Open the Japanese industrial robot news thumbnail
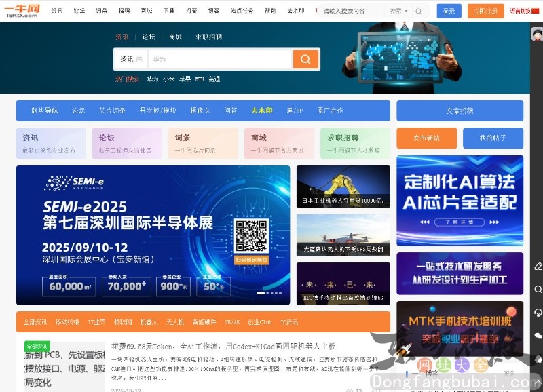Screen dimensions: 543x392 [343, 187]
